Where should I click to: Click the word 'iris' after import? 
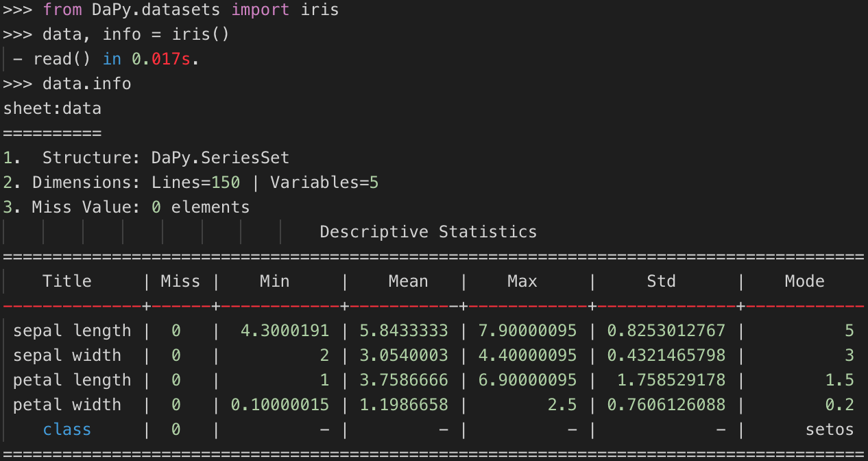320,10
